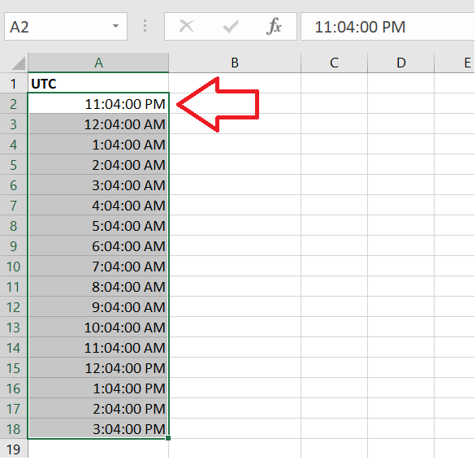Viewport: 476px width, 460px height.
Task: Select column C header
Action: 334,63
